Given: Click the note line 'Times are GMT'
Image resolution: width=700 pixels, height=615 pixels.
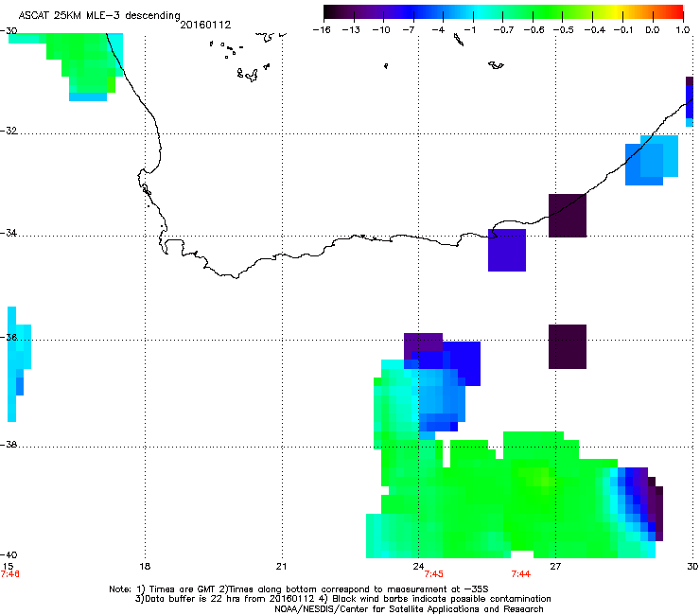Looking at the screenshot, I should pyautogui.click(x=183, y=589).
